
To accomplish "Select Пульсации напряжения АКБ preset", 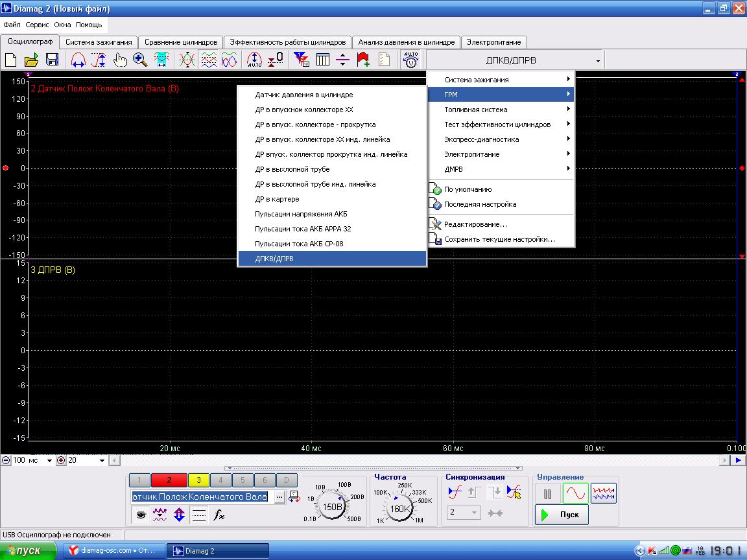I will pyautogui.click(x=332, y=214).
